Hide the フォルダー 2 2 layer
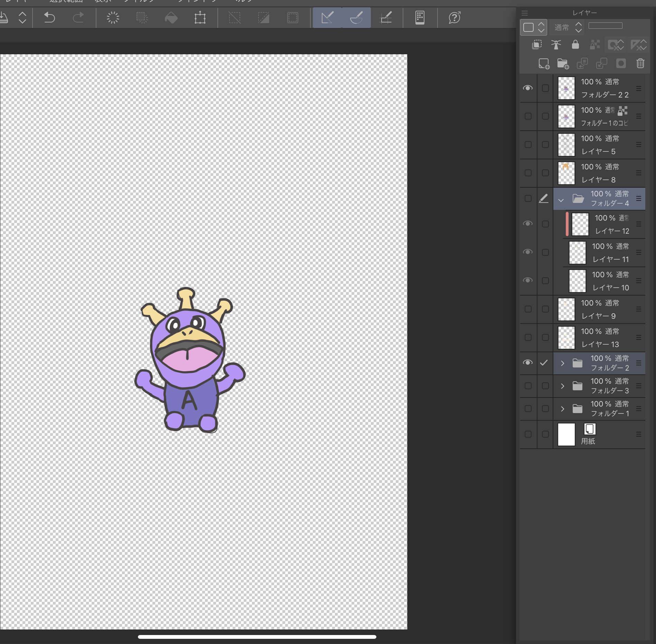 [527, 88]
